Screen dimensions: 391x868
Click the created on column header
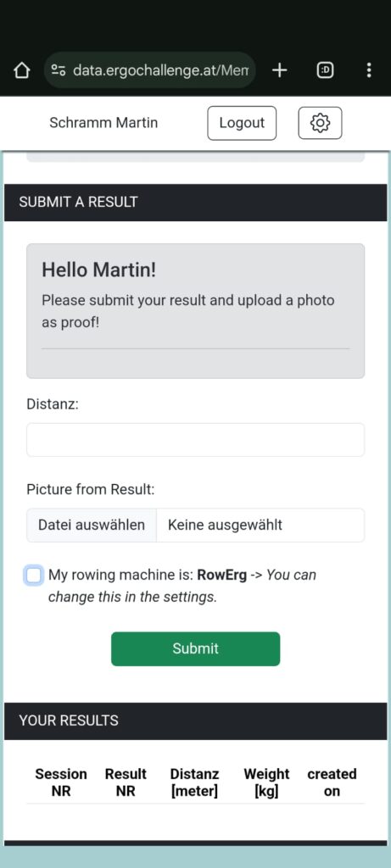coord(332,782)
